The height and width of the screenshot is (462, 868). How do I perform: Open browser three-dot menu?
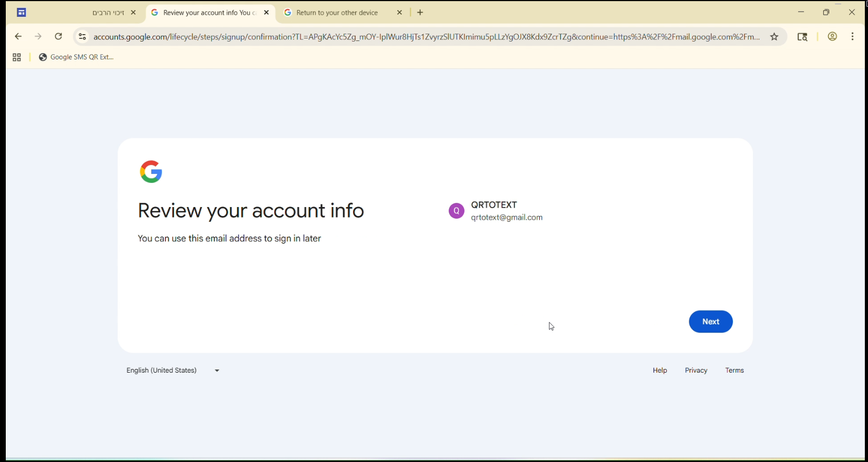pos(853,37)
